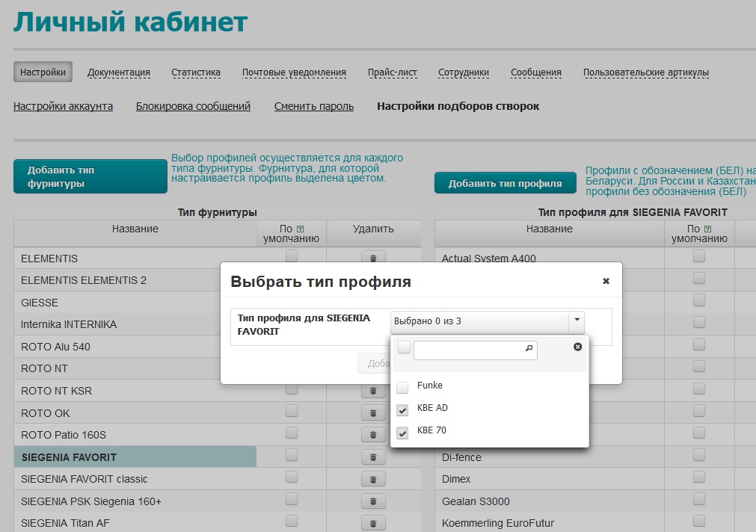Click the dropdown arrow of profile selector
756x532 pixels.
pyautogui.click(x=576, y=322)
